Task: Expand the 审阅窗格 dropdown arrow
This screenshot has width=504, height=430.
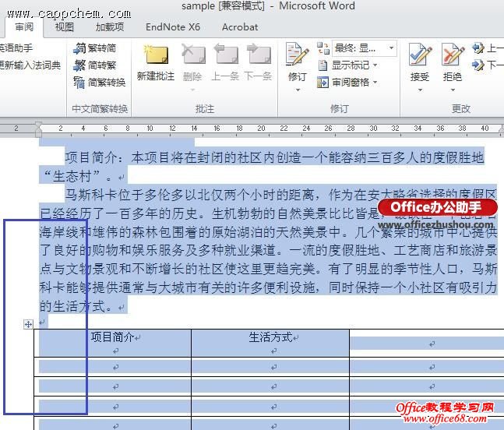Action: [375, 83]
